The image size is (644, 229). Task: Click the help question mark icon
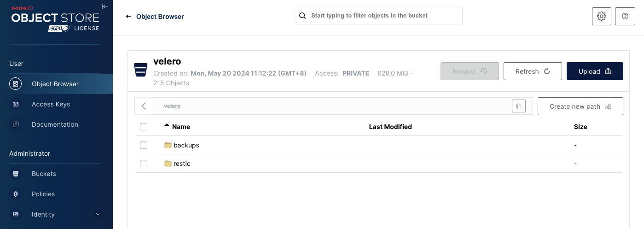point(625,16)
